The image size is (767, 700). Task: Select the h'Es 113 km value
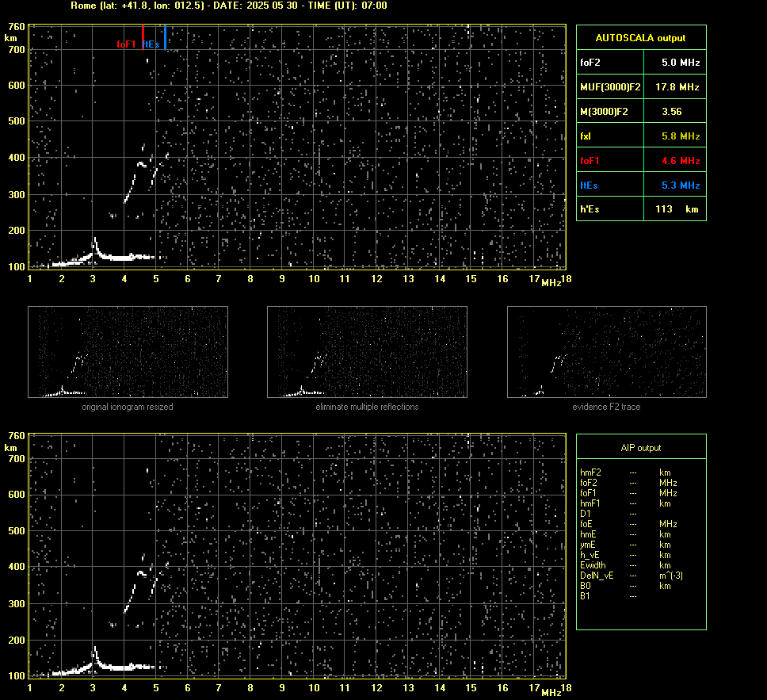coord(677,209)
